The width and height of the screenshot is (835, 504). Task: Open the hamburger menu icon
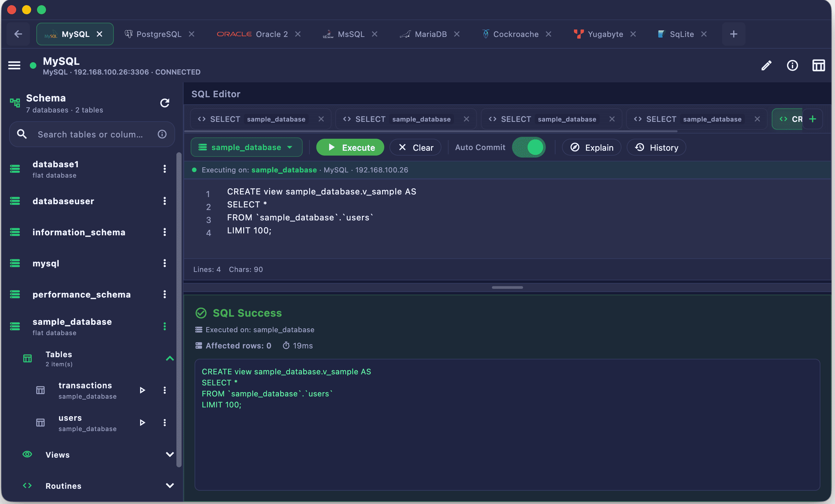pos(14,65)
